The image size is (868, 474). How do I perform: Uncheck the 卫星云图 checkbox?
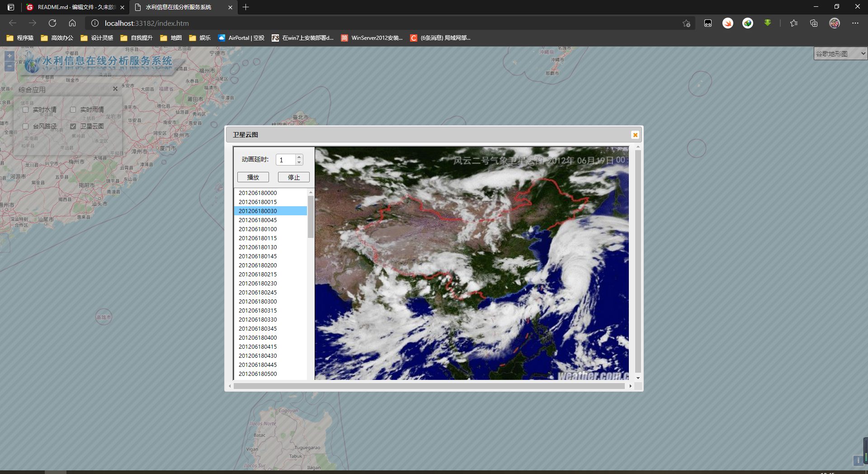(x=73, y=126)
